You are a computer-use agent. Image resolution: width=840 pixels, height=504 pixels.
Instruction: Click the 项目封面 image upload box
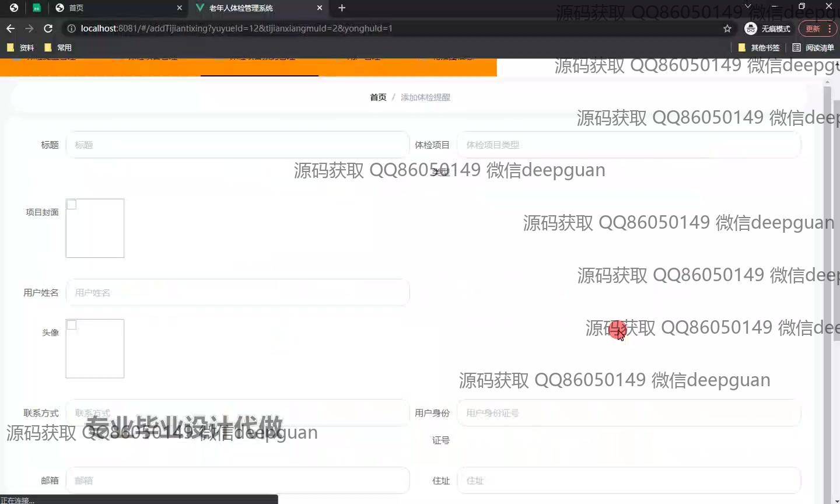point(95,228)
